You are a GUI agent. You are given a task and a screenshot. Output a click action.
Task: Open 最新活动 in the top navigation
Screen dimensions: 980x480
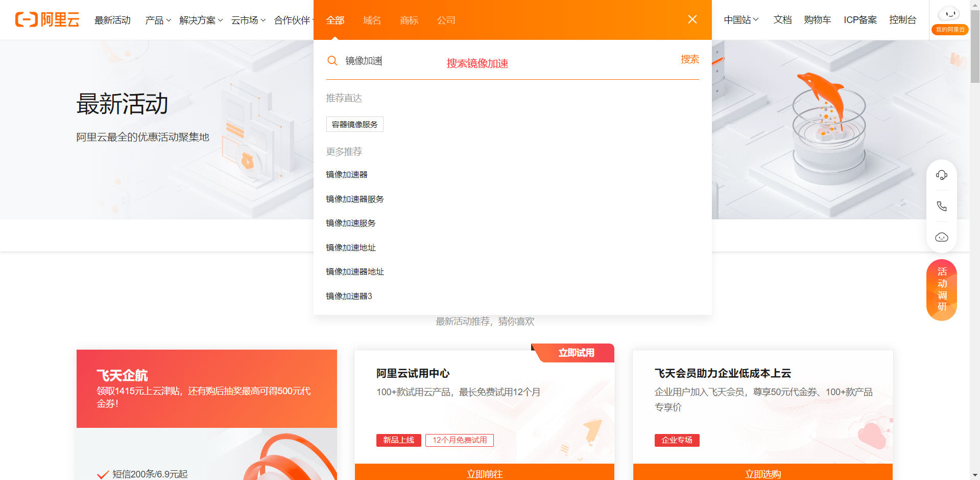pyautogui.click(x=113, y=20)
